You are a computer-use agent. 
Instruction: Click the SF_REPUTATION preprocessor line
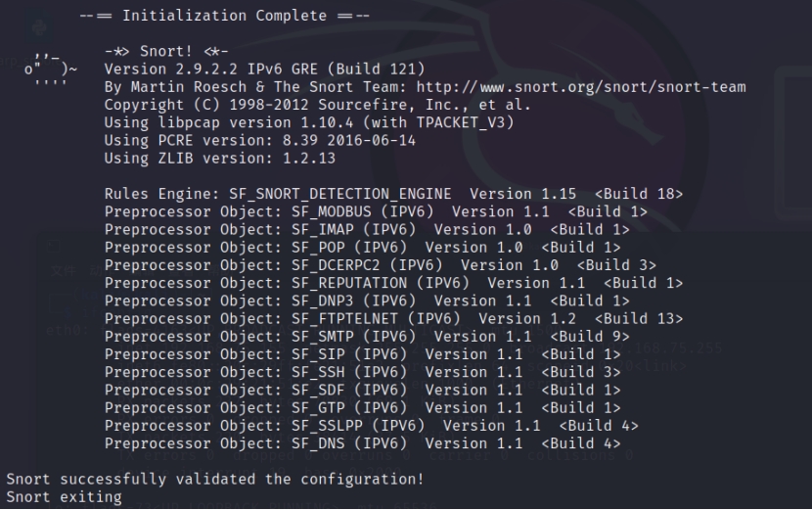pos(393,283)
